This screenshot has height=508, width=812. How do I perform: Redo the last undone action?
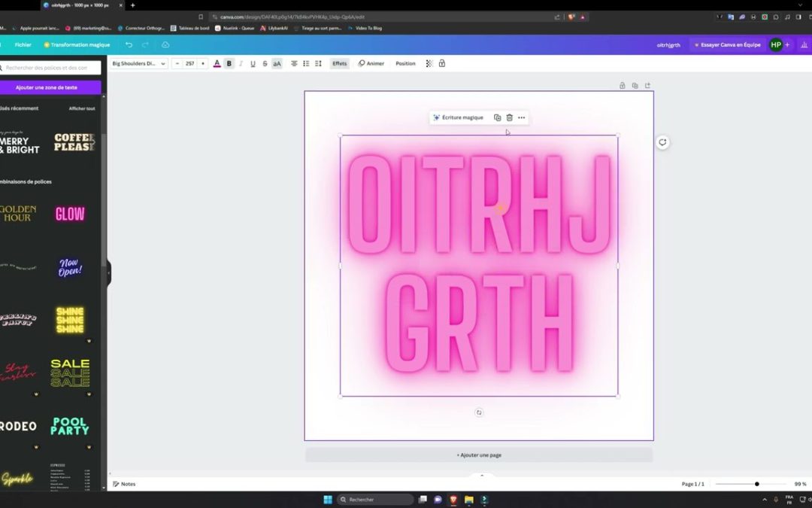tap(146, 45)
